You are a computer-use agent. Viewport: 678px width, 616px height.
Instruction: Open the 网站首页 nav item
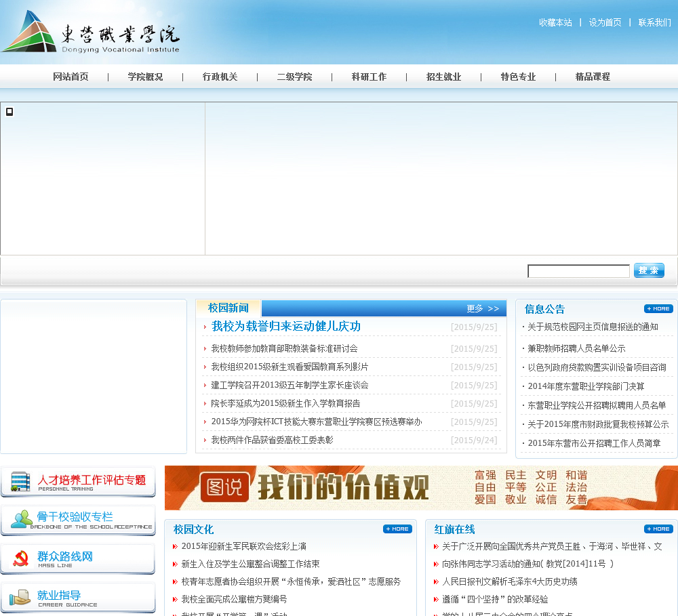click(x=71, y=77)
